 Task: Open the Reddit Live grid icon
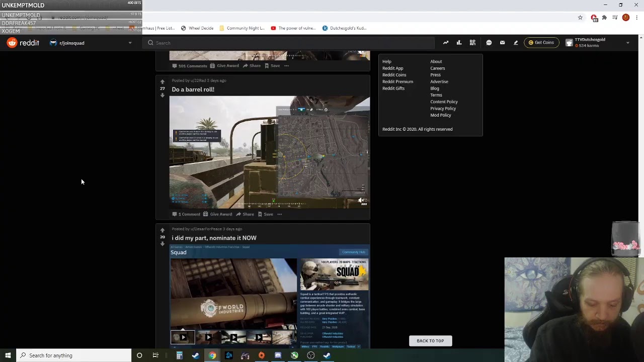[472, 43]
